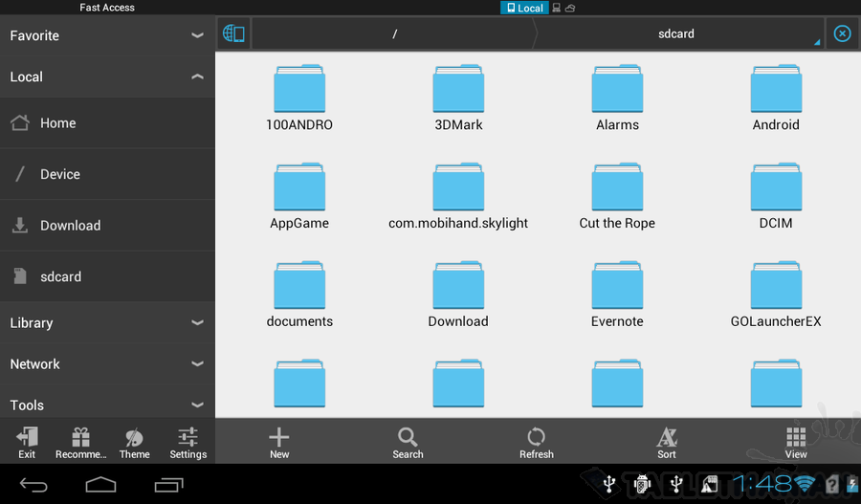Open the recent apps button
Screen dimensions: 861x504
tap(168, 485)
